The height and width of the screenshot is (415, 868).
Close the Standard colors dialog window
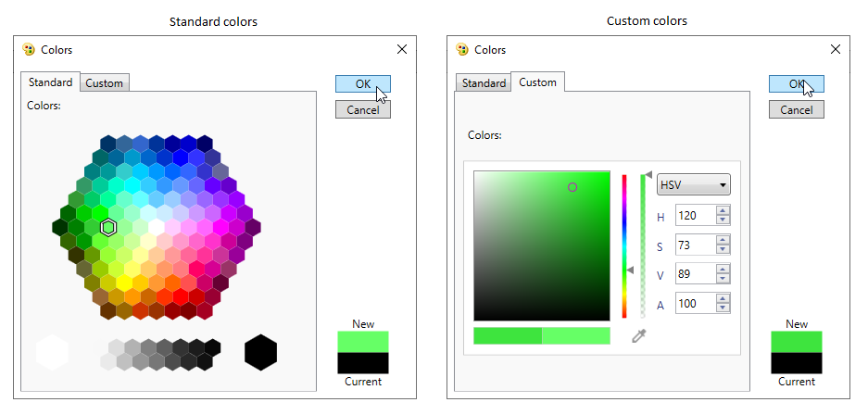pos(402,49)
